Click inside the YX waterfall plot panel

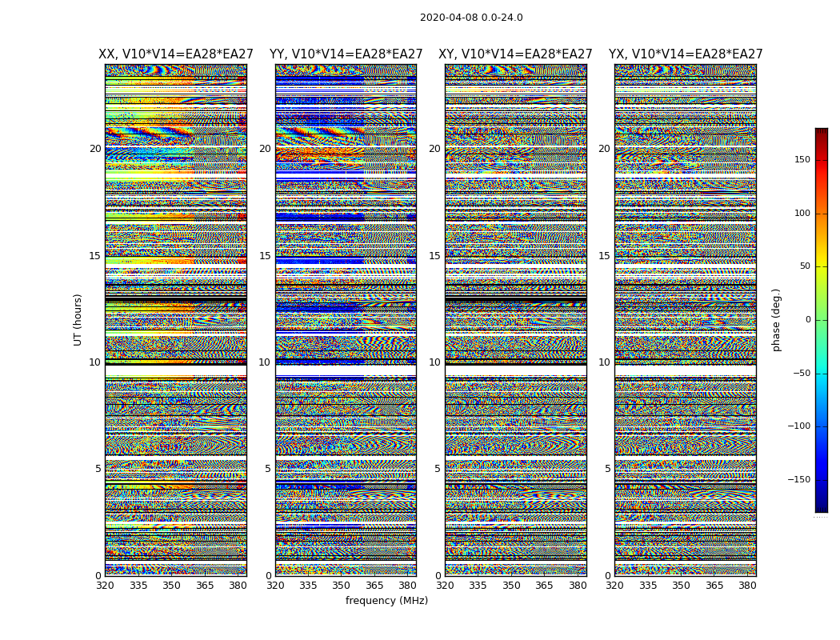(x=686, y=320)
